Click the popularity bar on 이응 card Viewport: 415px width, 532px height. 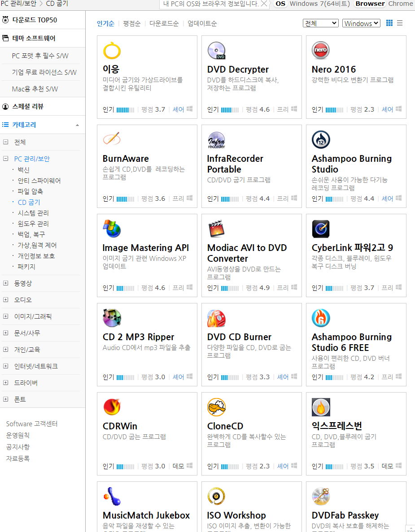coord(125,110)
